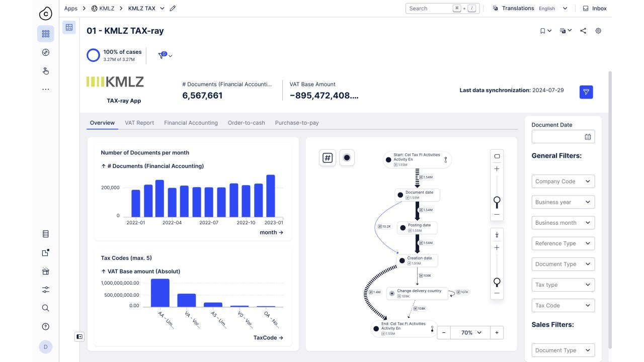
Task: Click the top Search field
Action: (x=430, y=9)
